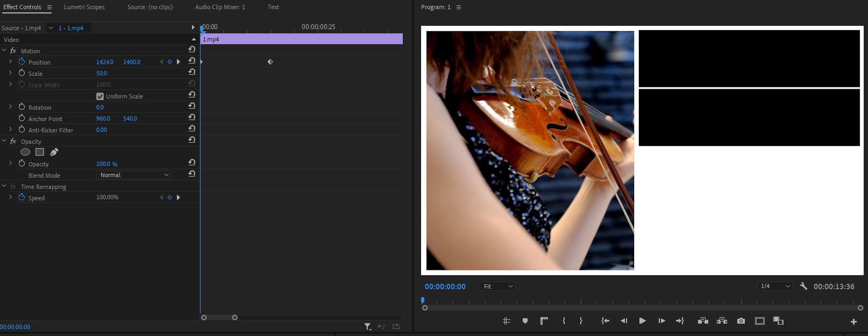Image resolution: width=868 pixels, height=336 pixels.
Task: Play the program sequence
Action: click(x=642, y=321)
